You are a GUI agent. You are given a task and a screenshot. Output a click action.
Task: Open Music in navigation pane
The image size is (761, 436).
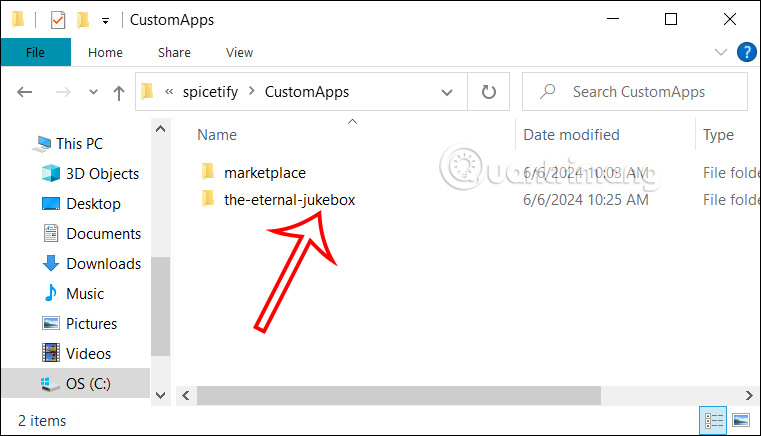85,294
